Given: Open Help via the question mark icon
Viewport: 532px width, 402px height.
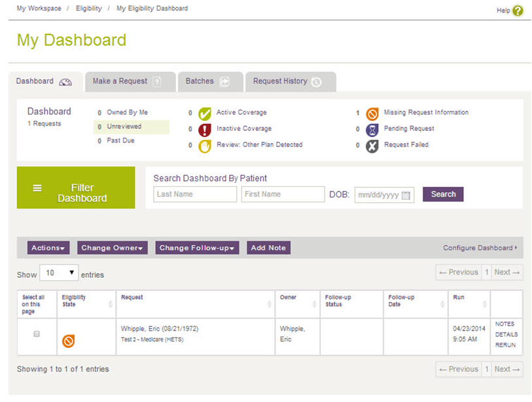Looking at the screenshot, I should click(518, 10).
